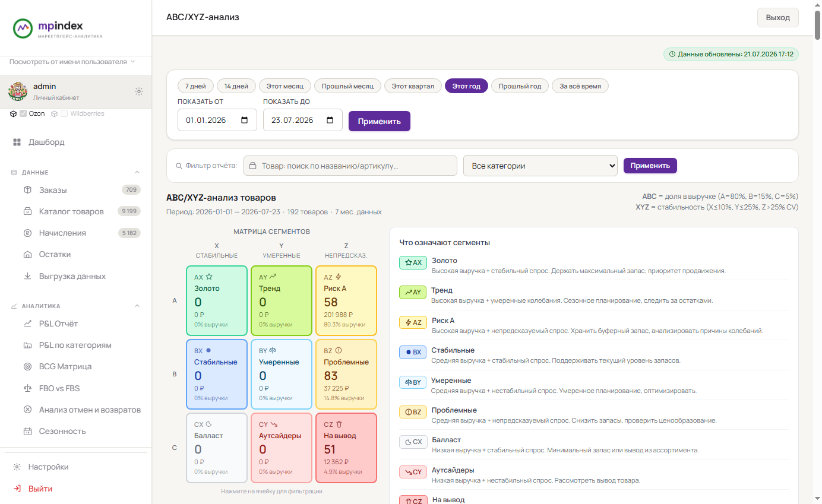Filter by BY Умеренные matrix cell
Image resolution: width=822 pixels, height=504 pixels.
tap(282, 375)
